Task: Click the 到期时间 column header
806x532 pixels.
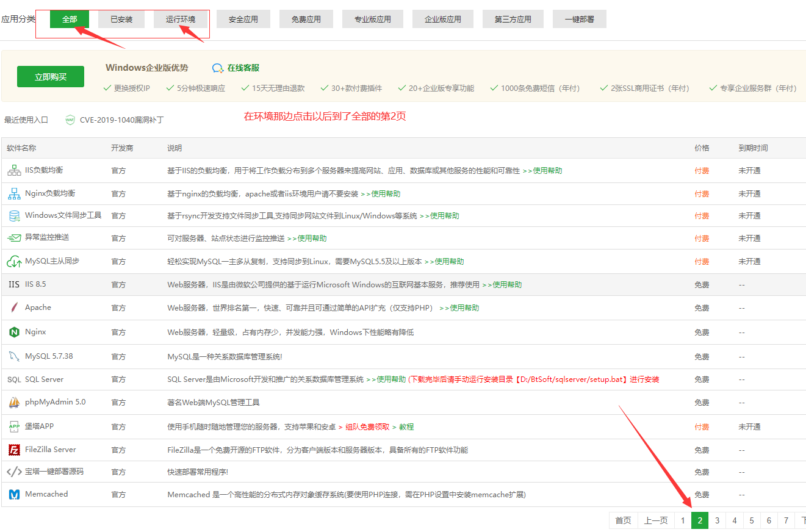Action: pyautogui.click(x=753, y=148)
